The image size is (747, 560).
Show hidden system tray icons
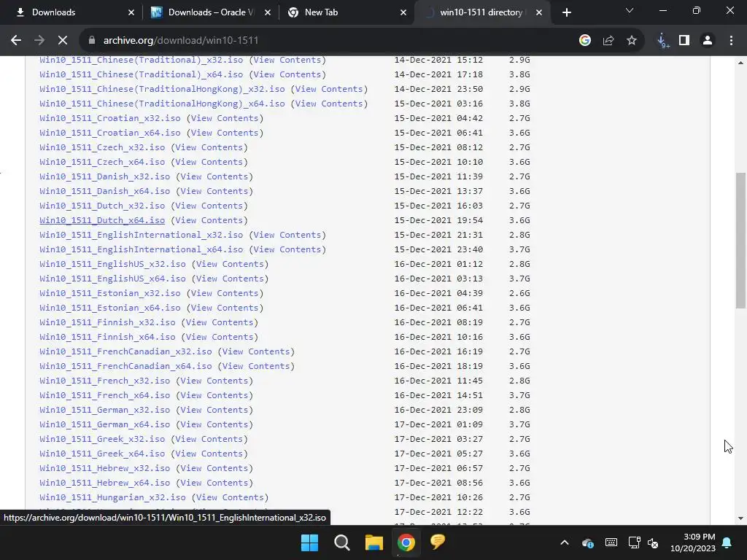click(x=565, y=542)
